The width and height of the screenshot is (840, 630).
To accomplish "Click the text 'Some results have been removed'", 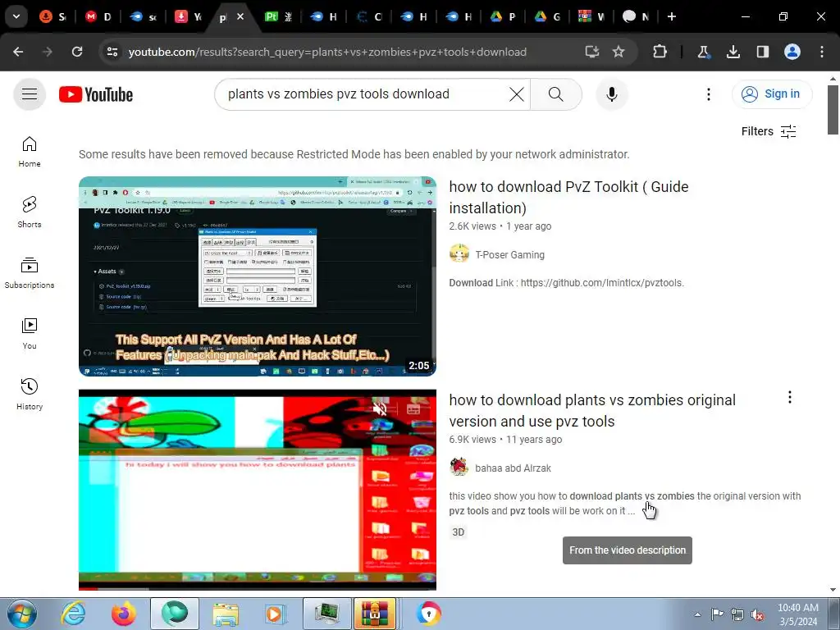I will [354, 154].
